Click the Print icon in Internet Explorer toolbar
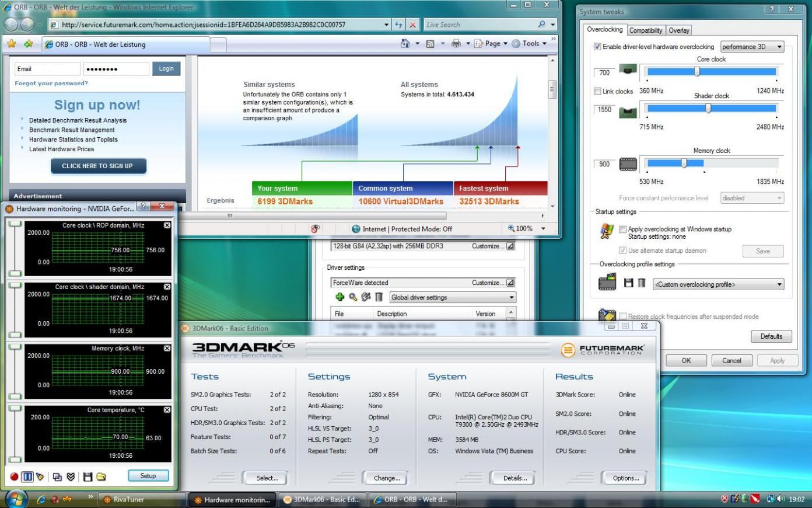The image size is (812, 508). [456, 43]
